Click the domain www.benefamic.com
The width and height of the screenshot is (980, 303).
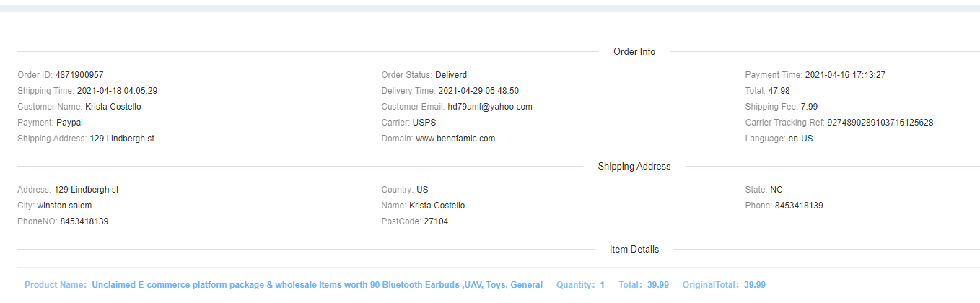(x=455, y=139)
